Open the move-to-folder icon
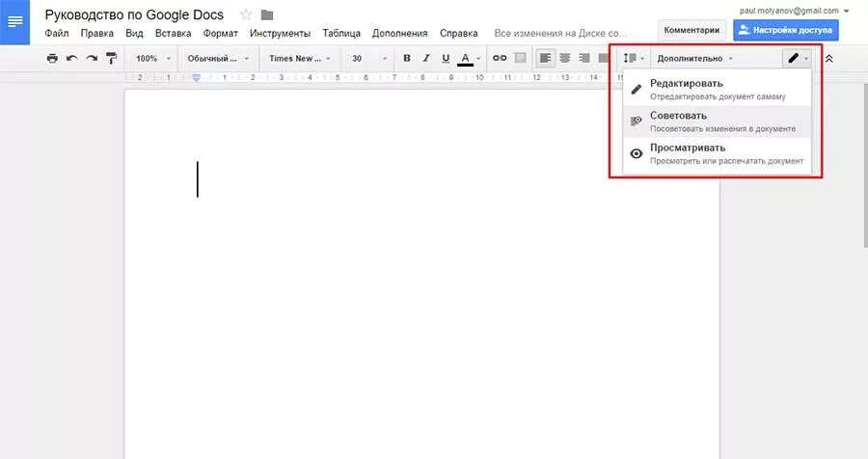The image size is (868, 459). (267, 15)
